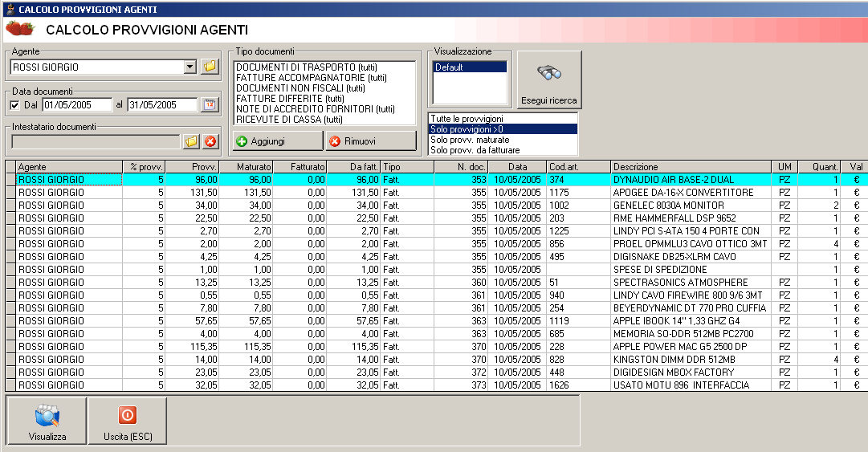Open agent lookup folder icon
Image resolution: width=868 pixels, height=452 pixels.
[210, 67]
